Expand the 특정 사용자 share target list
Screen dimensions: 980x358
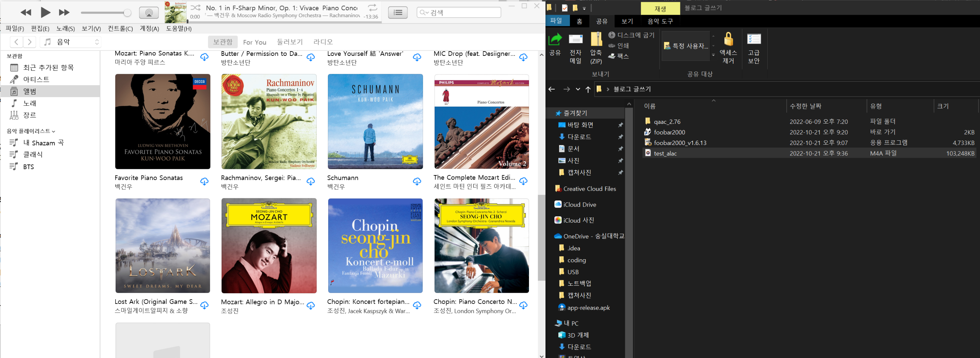713,55
